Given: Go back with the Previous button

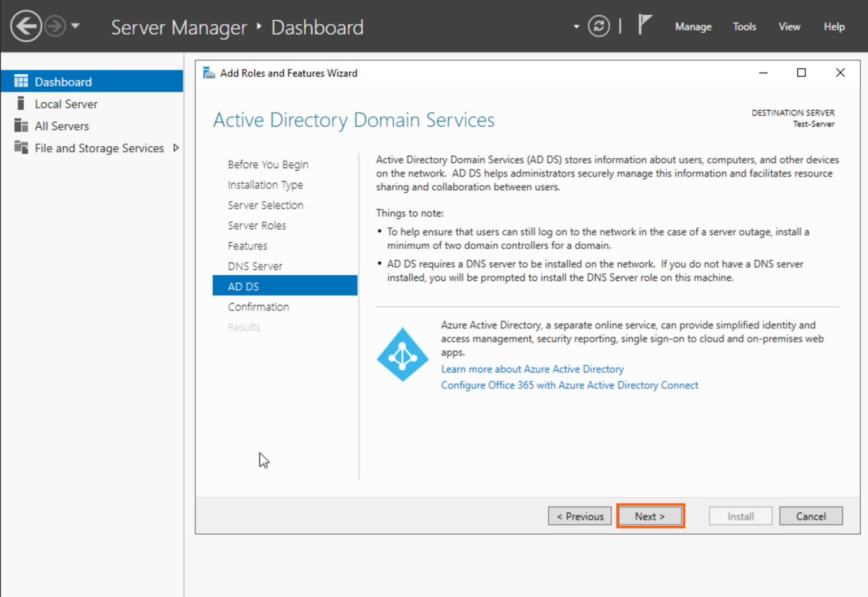Looking at the screenshot, I should pyautogui.click(x=579, y=516).
